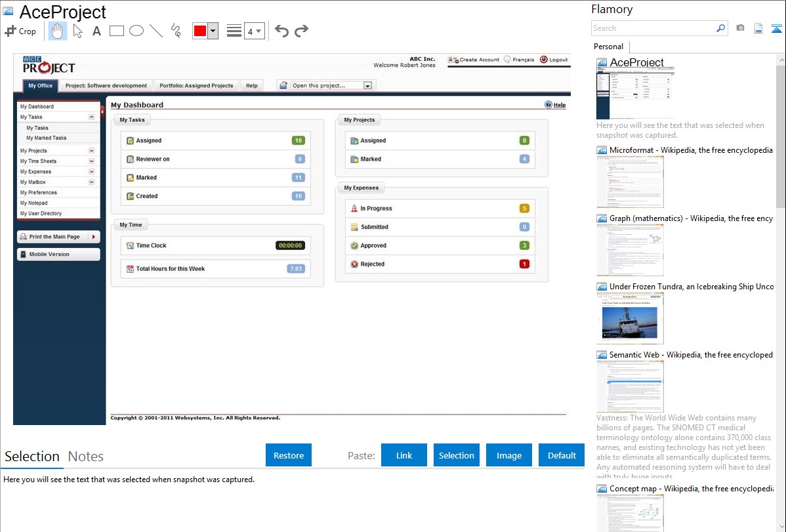Select the Crop tool
Screen dimensions: 786x532
20,31
